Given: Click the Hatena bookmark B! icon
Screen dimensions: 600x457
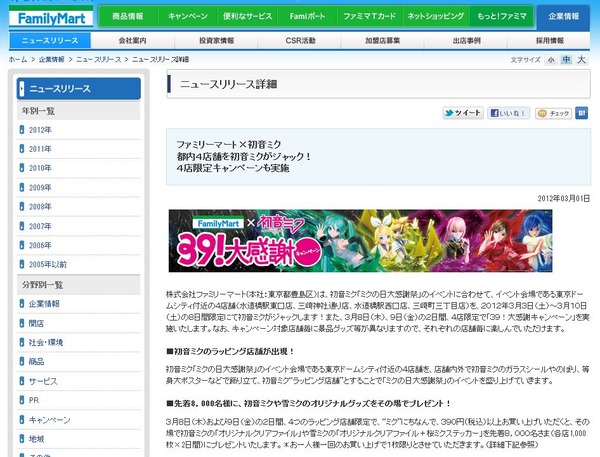Looking at the screenshot, I should pos(581,113).
